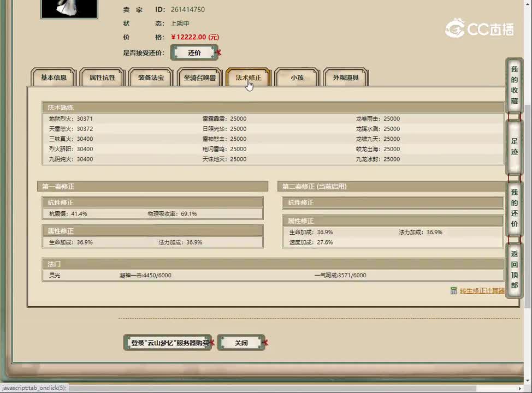Click the 烈火骄阳: 30400 entry
This screenshot has width=532, height=393.
[x=71, y=149]
